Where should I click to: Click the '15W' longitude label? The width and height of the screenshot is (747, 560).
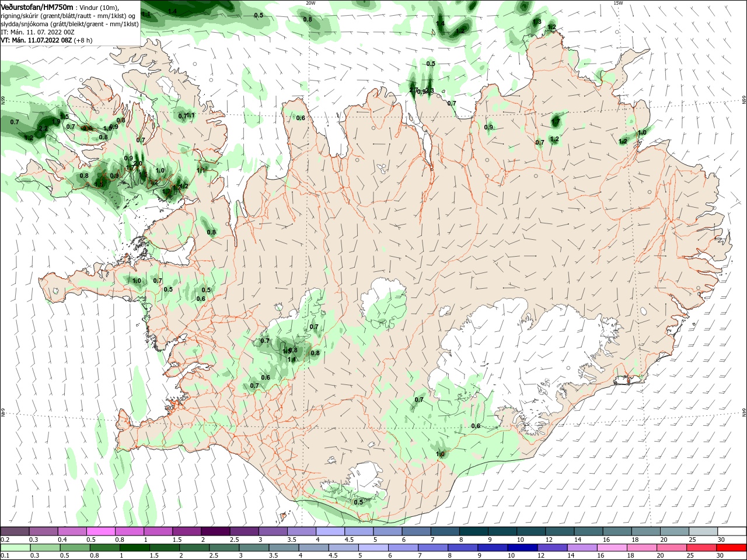click(618, 3)
